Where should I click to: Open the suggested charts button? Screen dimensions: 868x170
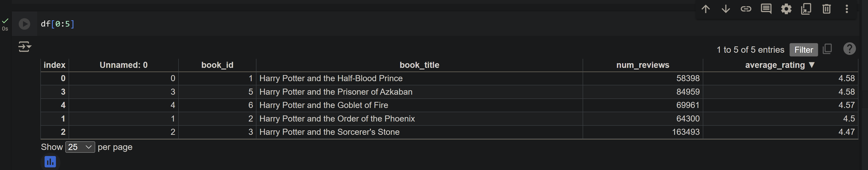click(50, 162)
